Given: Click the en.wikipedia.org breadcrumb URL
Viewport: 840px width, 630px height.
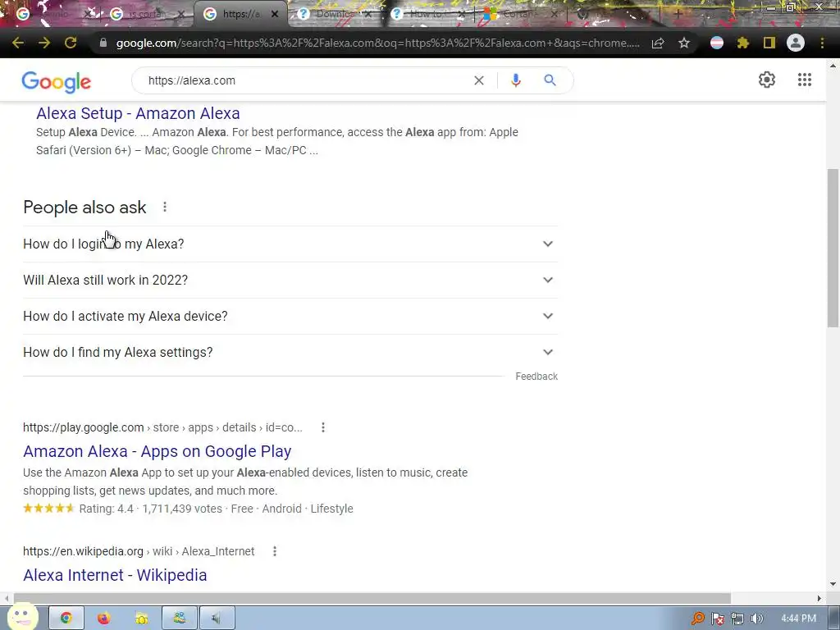Looking at the screenshot, I should [139, 551].
